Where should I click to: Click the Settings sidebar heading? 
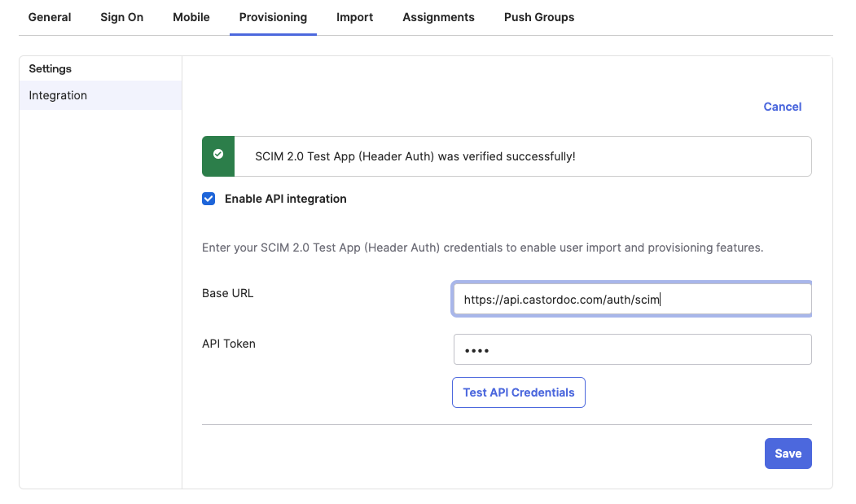[50, 68]
